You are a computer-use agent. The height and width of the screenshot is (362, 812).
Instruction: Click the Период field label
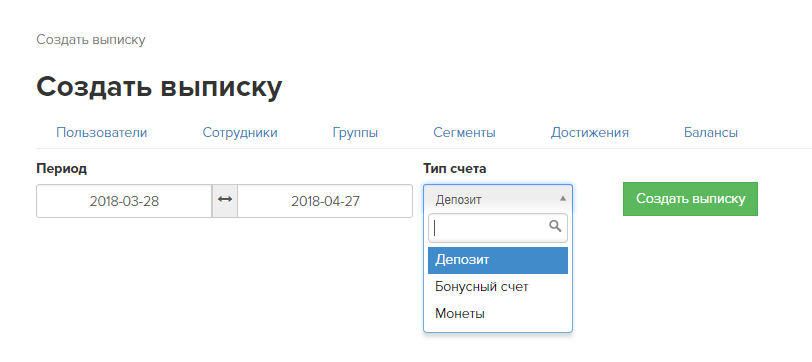62,168
